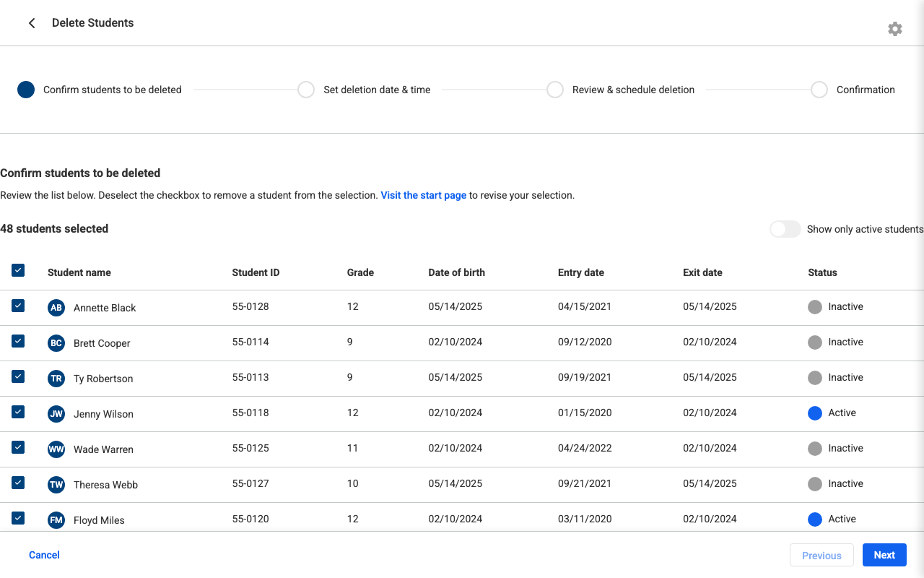Click Wade Warren's Inactive status indicator
This screenshot has width=924, height=578.
coord(814,448)
